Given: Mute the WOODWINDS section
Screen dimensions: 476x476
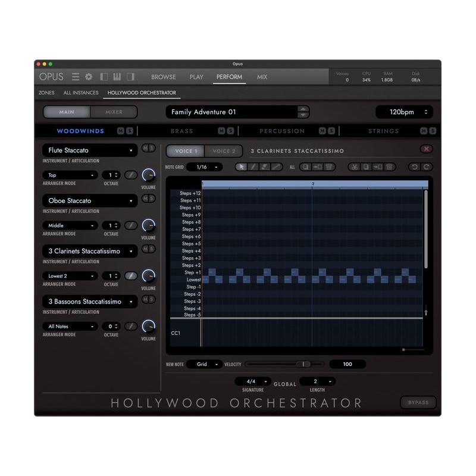Looking at the screenshot, I should pyautogui.click(x=121, y=130).
